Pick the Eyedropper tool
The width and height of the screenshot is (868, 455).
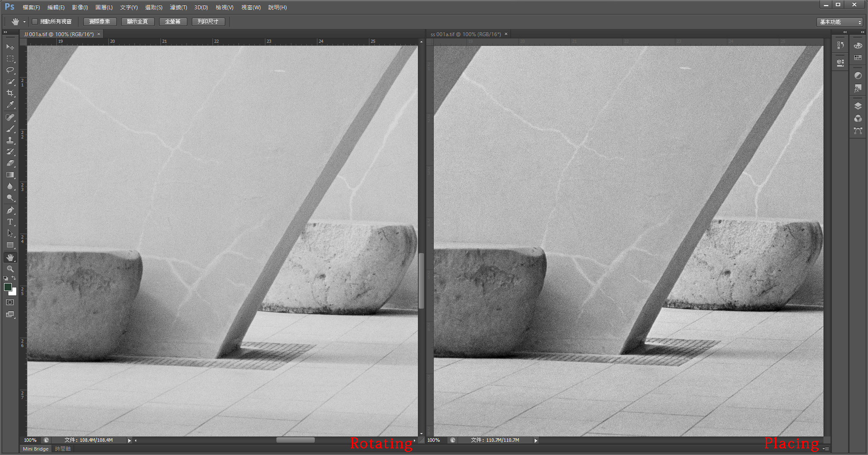pyautogui.click(x=10, y=105)
